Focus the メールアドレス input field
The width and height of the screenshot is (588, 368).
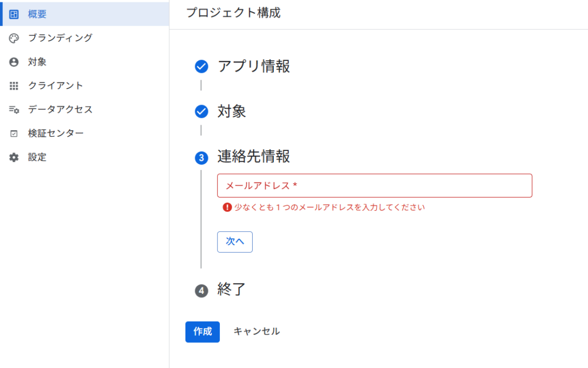[x=374, y=186]
